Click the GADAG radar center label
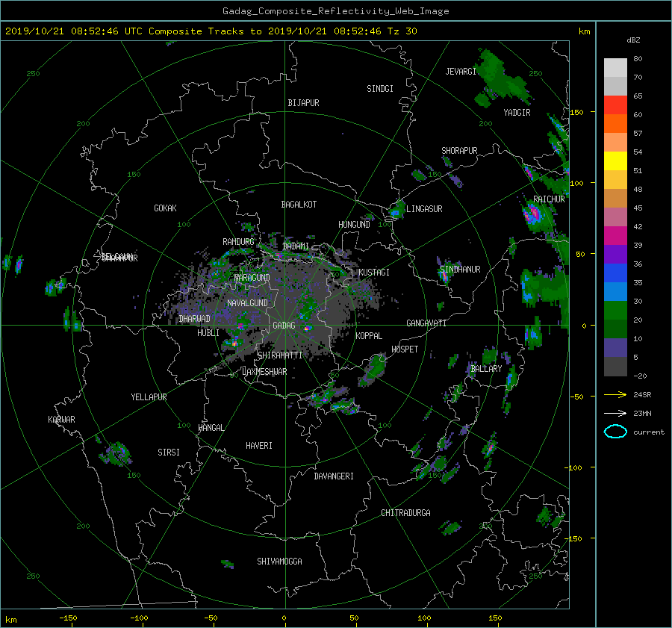This screenshot has width=672, height=628. pyautogui.click(x=284, y=326)
